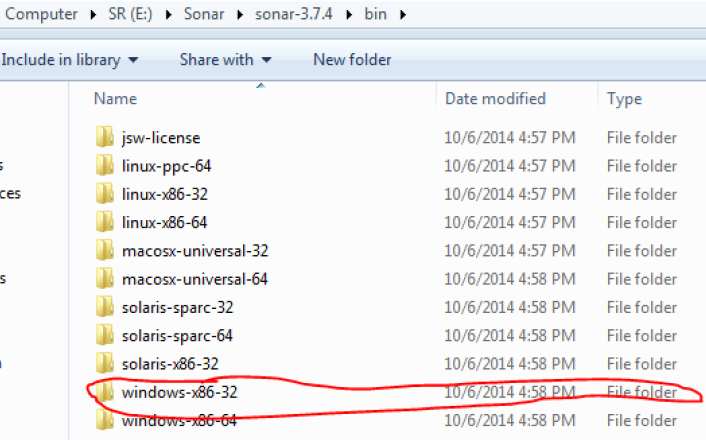This screenshot has width=706, height=440.
Task: Select the solaris-sparc-64 file name
Action: (x=177, y=336)
